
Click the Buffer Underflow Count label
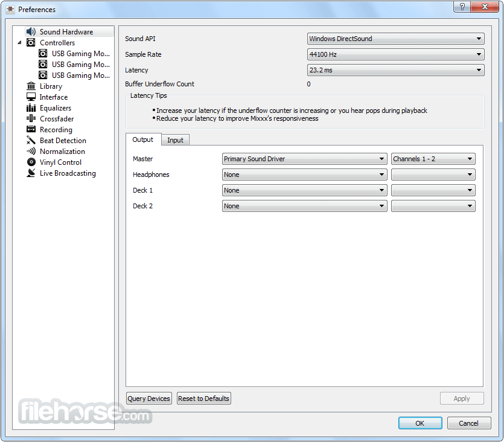[x=159, y=84]
